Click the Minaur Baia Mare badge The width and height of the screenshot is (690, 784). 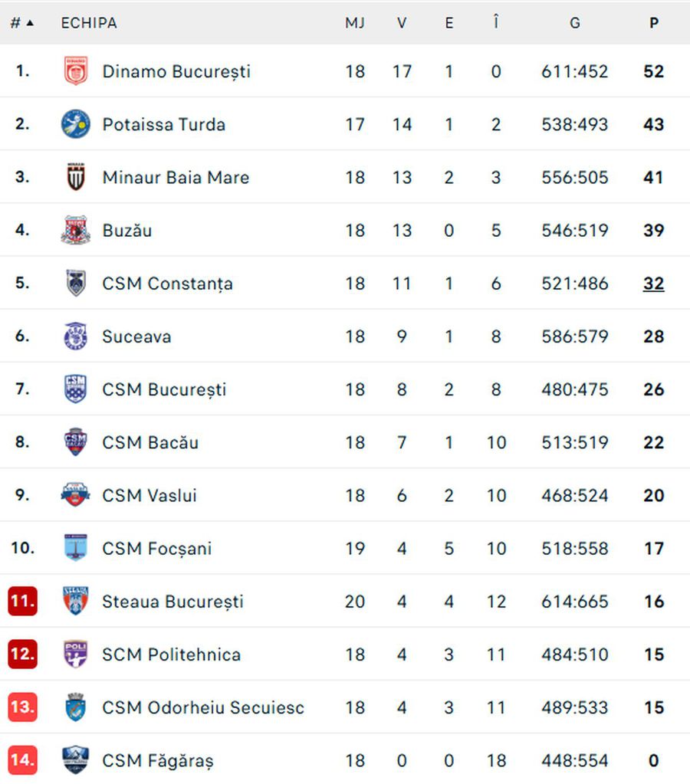click(75, 177)
